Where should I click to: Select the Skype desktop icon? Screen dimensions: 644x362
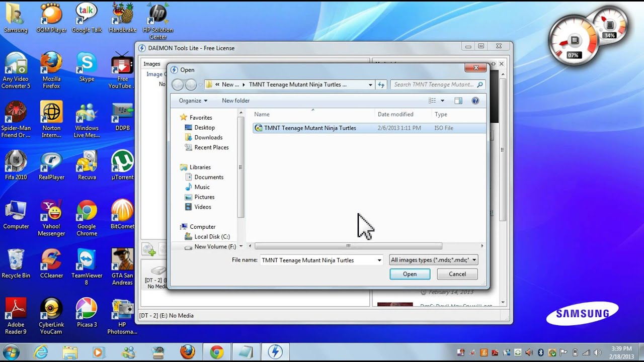[87, 67]
